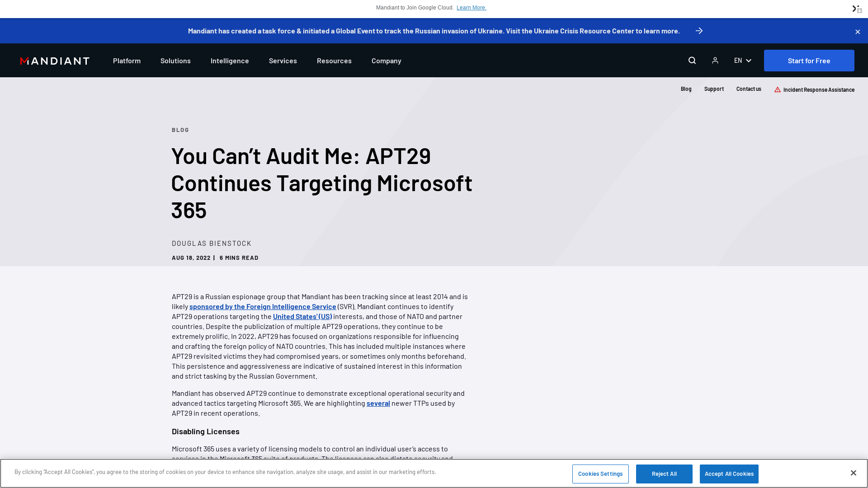Reject all cookies

pos(664,474)
